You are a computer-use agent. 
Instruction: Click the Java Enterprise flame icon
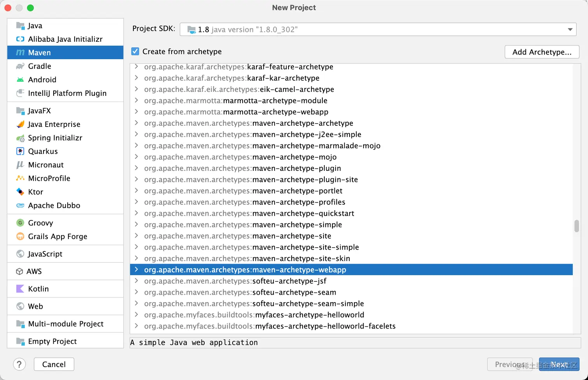click(x=20, y=124)
